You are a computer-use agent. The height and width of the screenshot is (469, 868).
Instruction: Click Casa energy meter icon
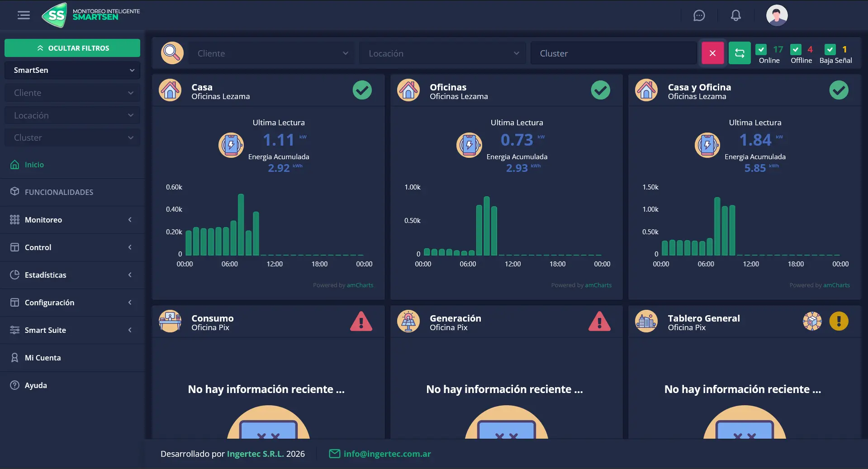pos(231,145)
